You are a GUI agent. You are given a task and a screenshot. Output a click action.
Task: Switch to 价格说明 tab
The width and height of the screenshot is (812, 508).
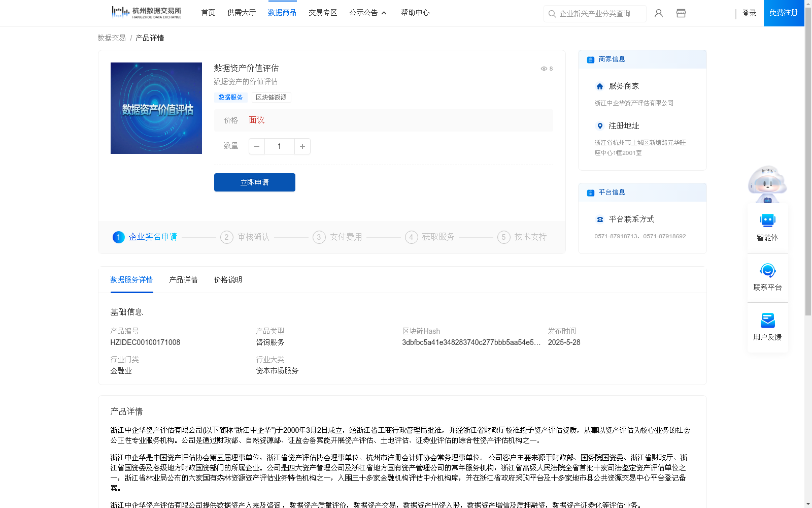tap(228, 280)
